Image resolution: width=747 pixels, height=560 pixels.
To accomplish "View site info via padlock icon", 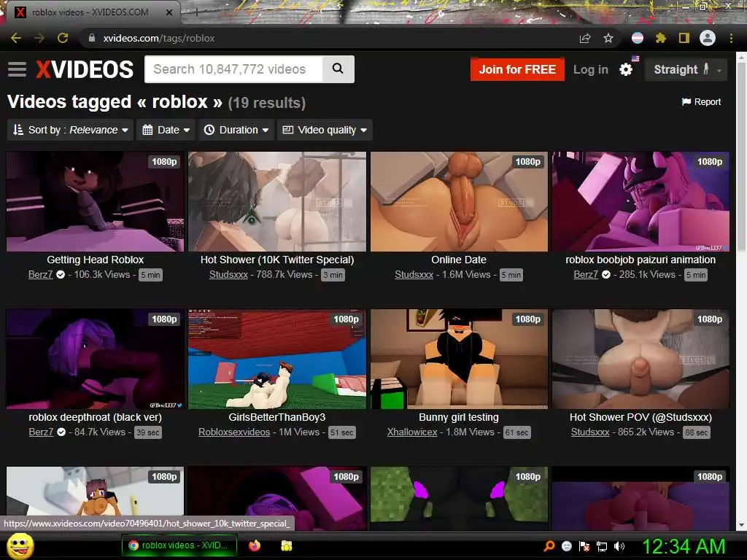I will coord(92,38).
